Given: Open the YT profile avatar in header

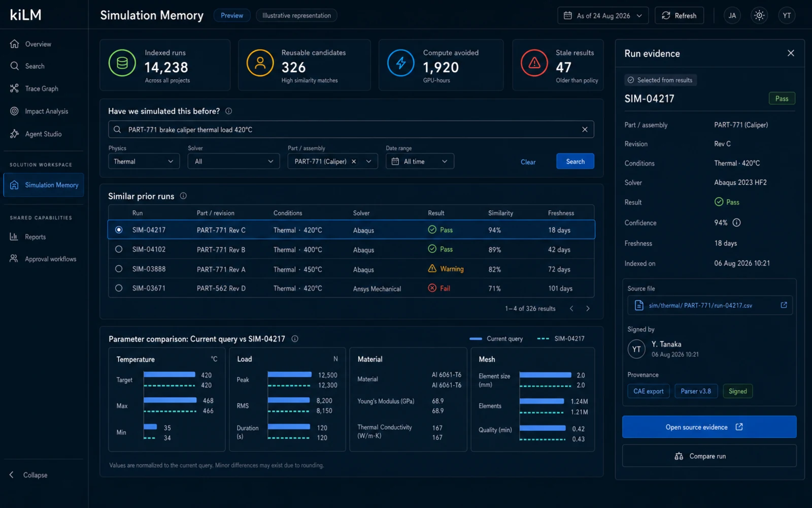Looking at the screenshot, I should pos(787,15).
